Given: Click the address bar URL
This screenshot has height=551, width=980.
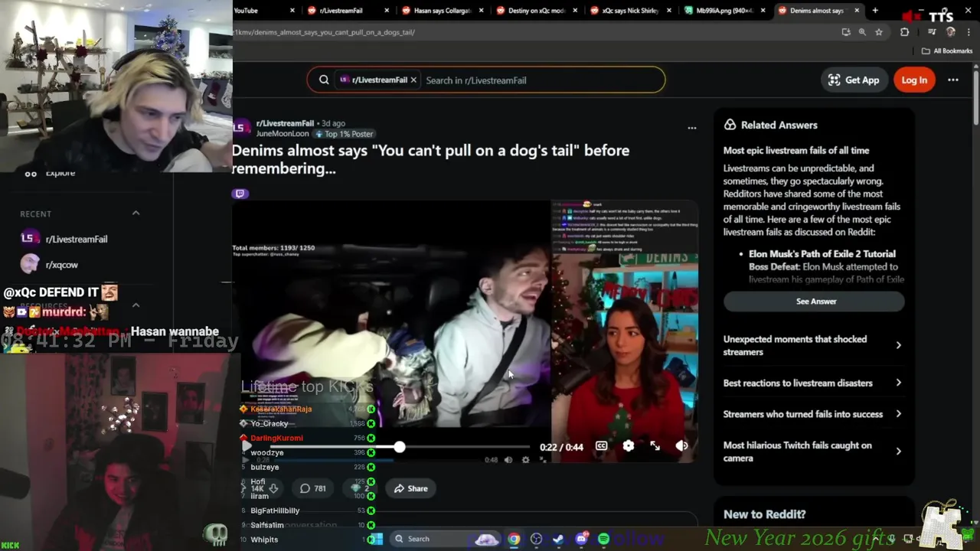Looking at the screenshot, I should pyautogui.click(x=325, y=32).
